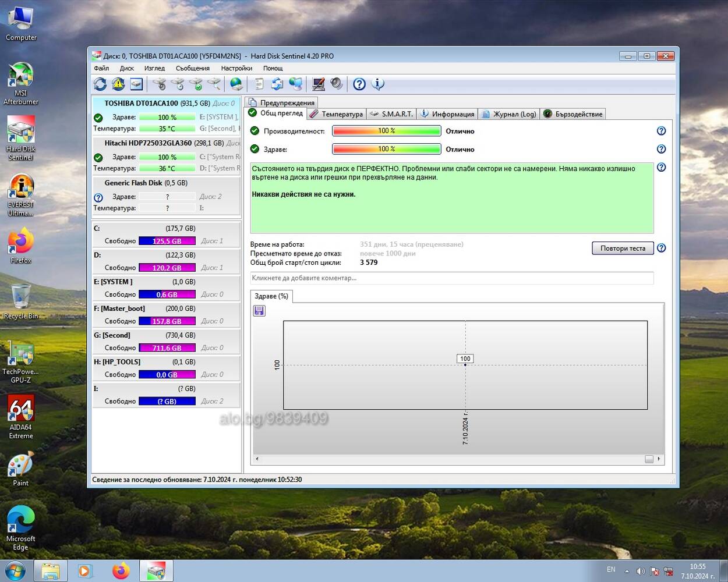Click the help icon beside Производителност
The image size is (728, 582).
point(661,131)
